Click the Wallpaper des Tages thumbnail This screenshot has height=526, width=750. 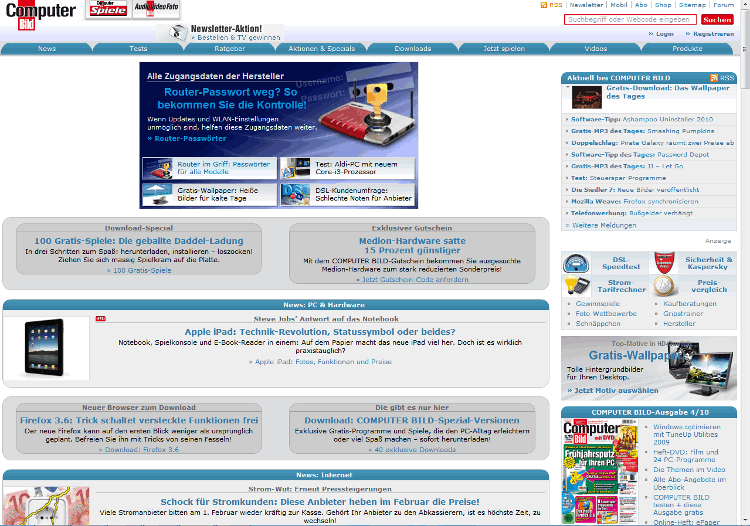586,98
